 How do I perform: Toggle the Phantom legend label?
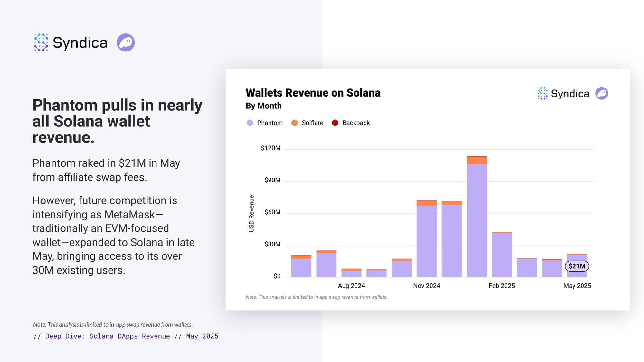[x=270, y=123]
